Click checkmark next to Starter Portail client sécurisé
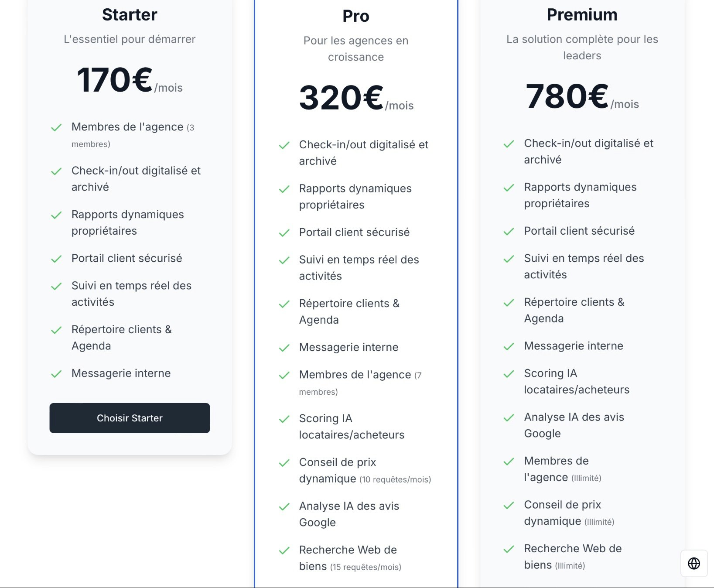The image size is (714, 588). [x=56, y=259]
